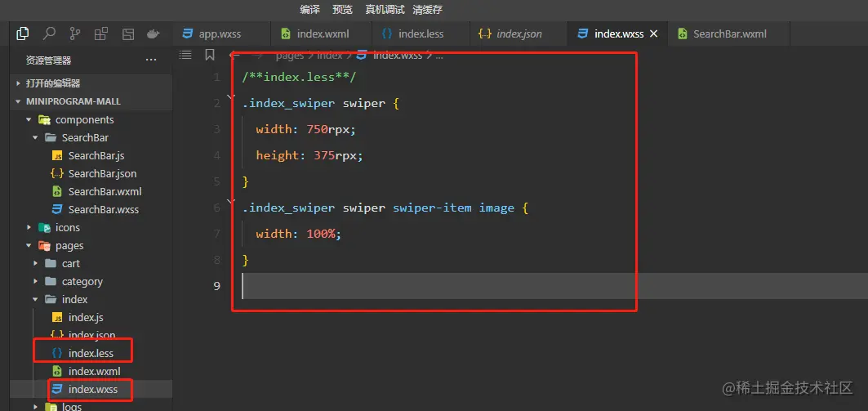Open index.less in the file tree
Screen dimensions: 868x411
[x=91, y=353]
